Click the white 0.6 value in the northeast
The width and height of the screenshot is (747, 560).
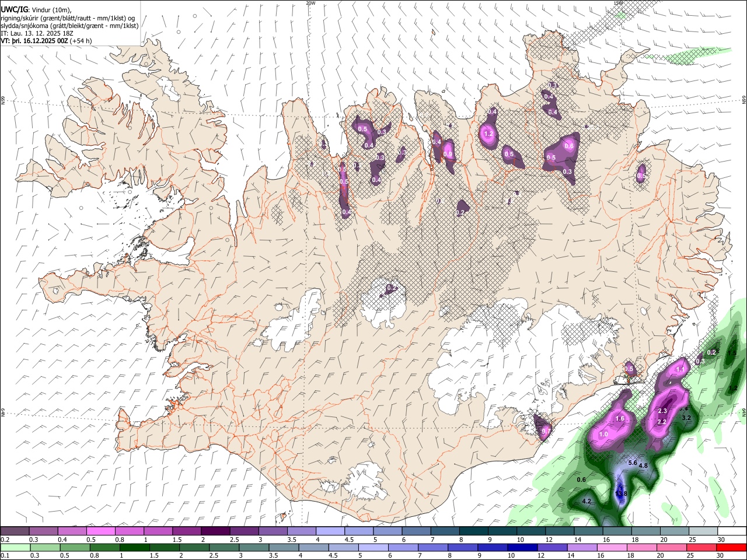point(570,145)
